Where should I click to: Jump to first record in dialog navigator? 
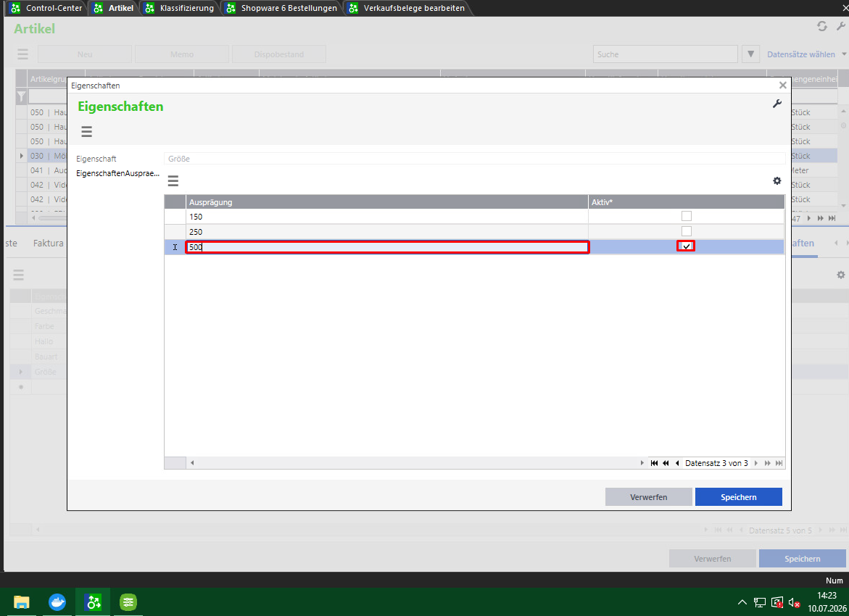(654, 463)
